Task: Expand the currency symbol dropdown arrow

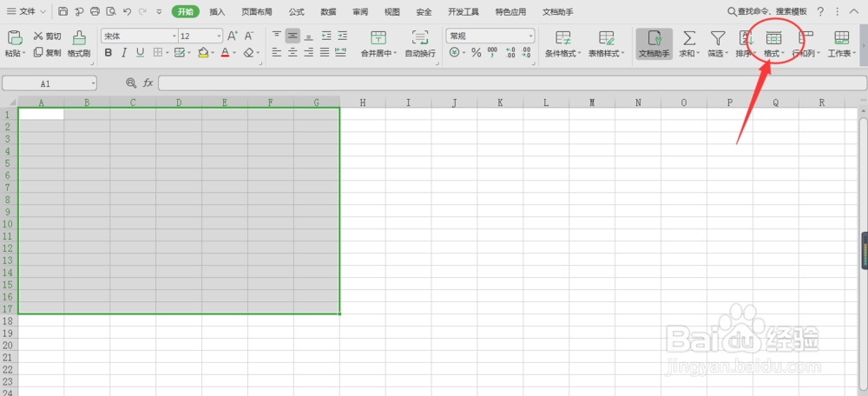Action: (464, 53)
